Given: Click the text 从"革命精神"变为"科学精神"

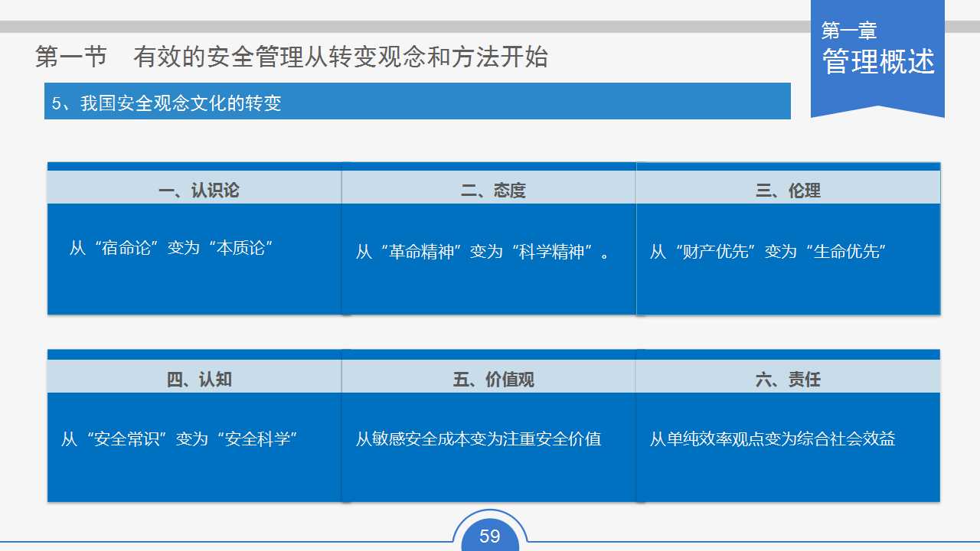Looking at the screenshot, I should click(x=483, y=252).
